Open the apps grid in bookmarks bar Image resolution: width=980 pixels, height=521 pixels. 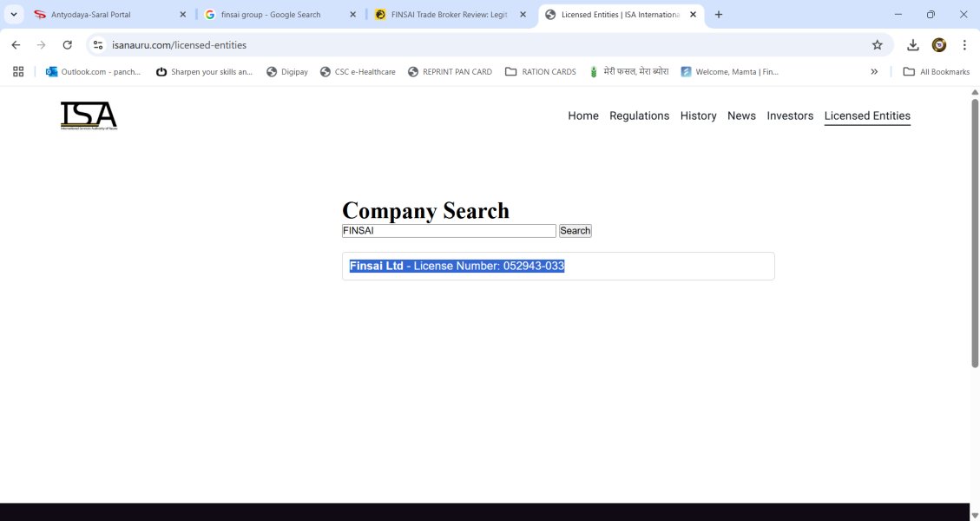click(18, 72)
